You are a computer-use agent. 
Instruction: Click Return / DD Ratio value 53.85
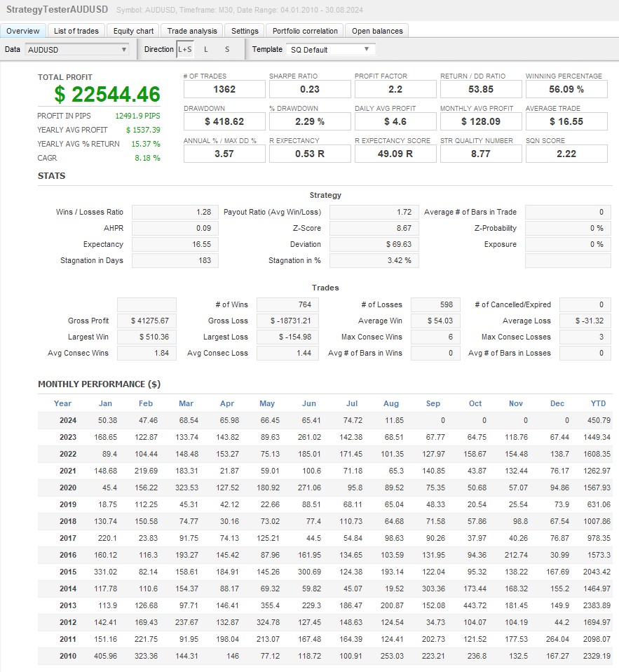click(x=481, y=89)
